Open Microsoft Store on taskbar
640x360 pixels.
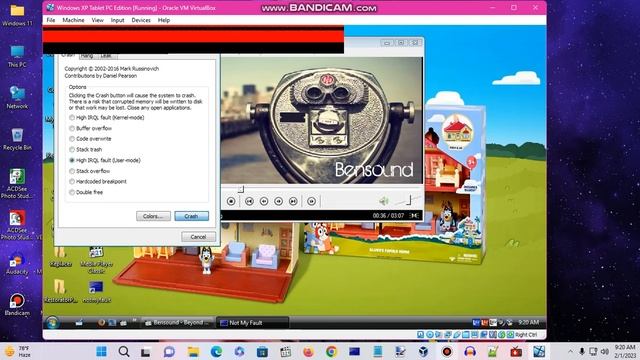[262, 351]
